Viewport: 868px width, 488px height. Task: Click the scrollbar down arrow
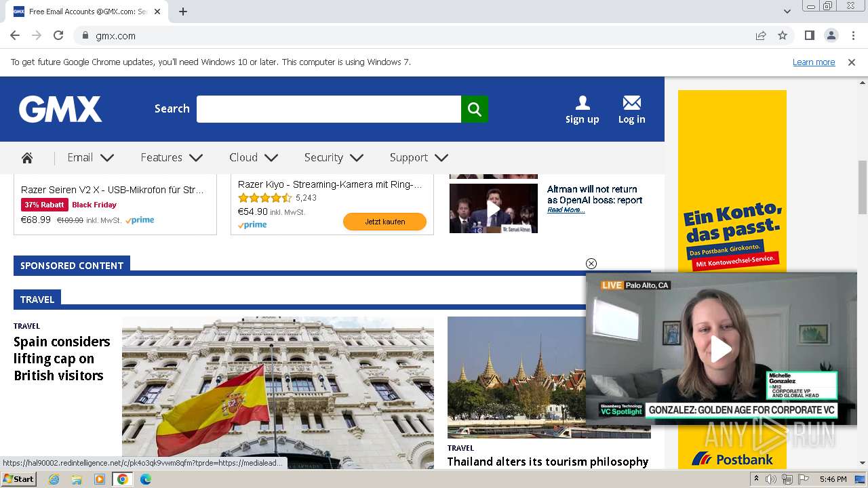[863, 463]
